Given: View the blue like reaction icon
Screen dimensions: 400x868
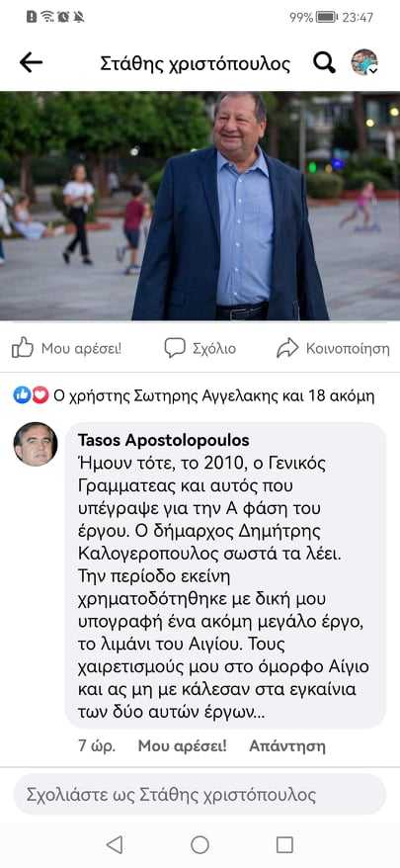Looking at the screenshot, I should (22, 395).
